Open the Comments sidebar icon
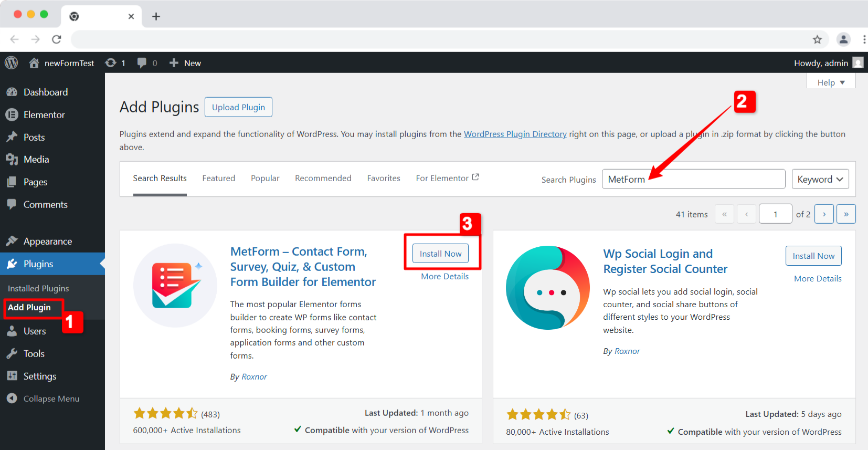This screenshot has width=868, height=450. point(12,204)
